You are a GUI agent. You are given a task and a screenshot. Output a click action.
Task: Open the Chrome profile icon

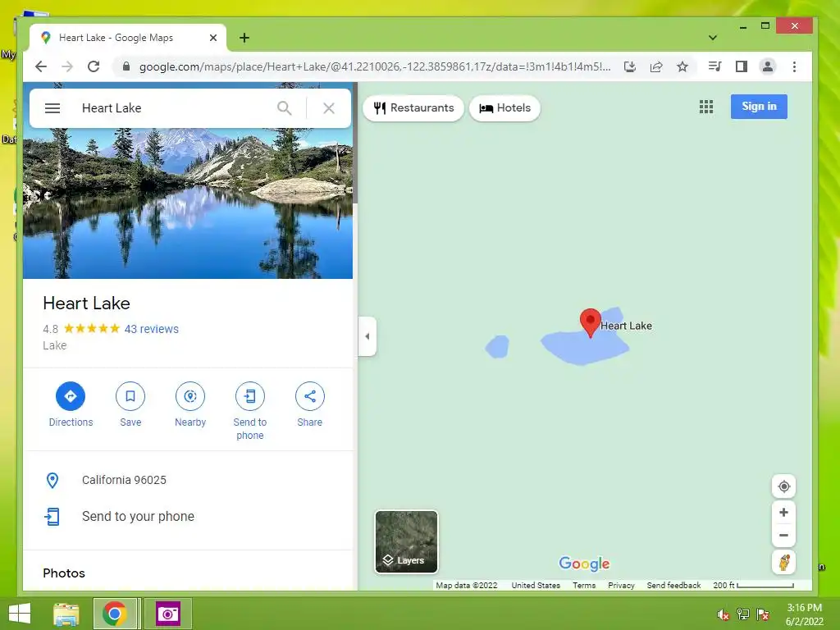click(768, 66)
